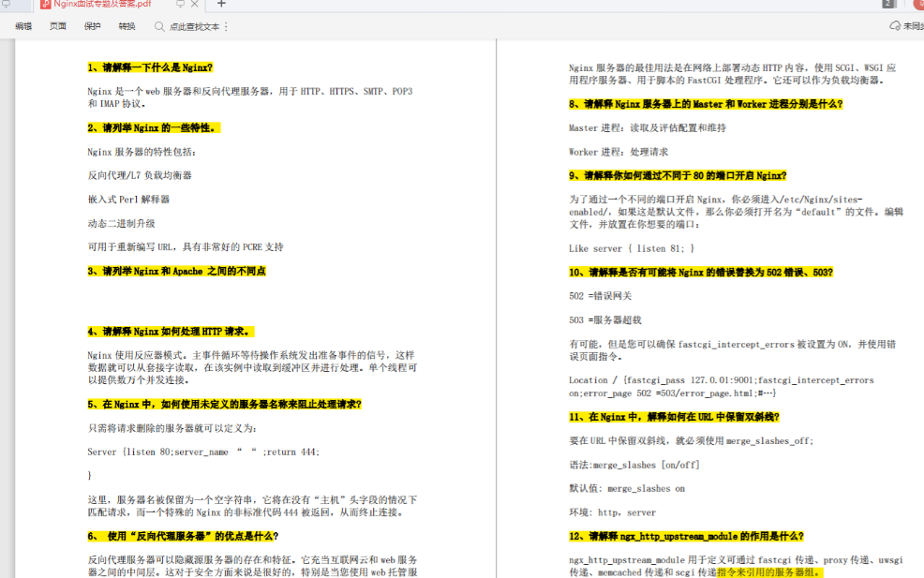Image resolution: width=924 pixels, height=578 pixels.
Task: Open the 转换 menu
Action: [127, 26]
